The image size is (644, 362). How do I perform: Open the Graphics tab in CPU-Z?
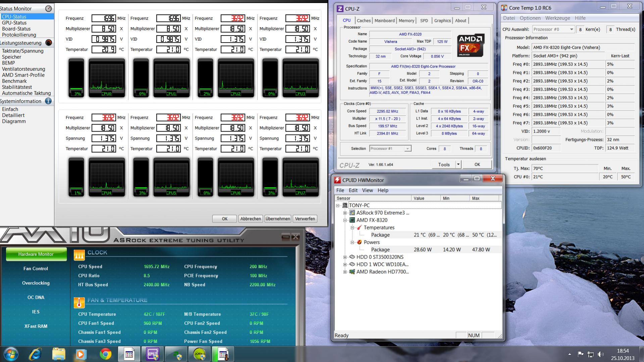(x=442, y=20)
